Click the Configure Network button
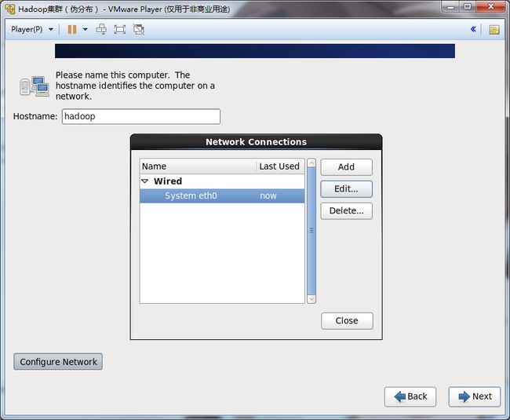Image resolution: width=510 pixels, height=420 pixels. click(x=58, y=362)
